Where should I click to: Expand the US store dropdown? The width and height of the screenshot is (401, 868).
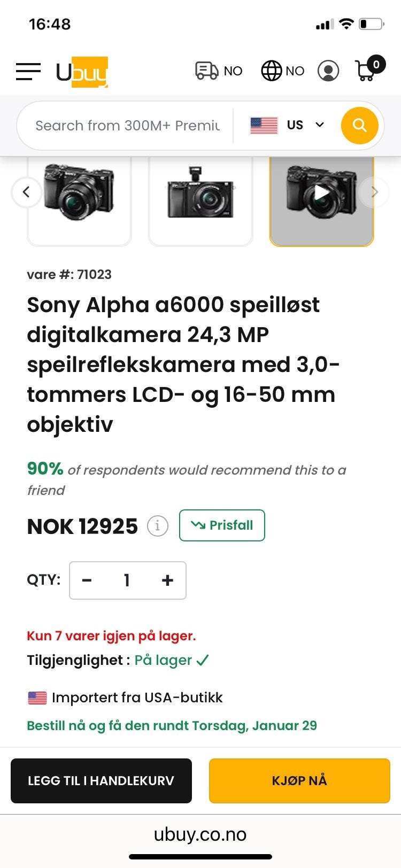pyautogui.click(x=287, y=126)
